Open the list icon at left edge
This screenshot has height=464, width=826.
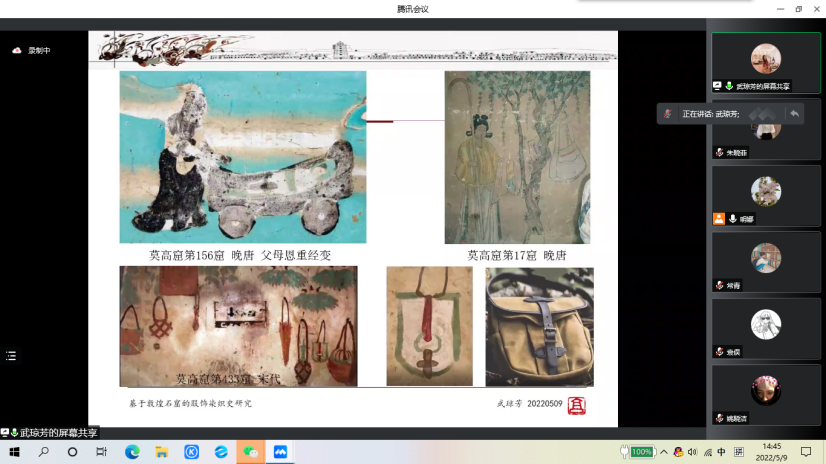[x=11, y=355]
